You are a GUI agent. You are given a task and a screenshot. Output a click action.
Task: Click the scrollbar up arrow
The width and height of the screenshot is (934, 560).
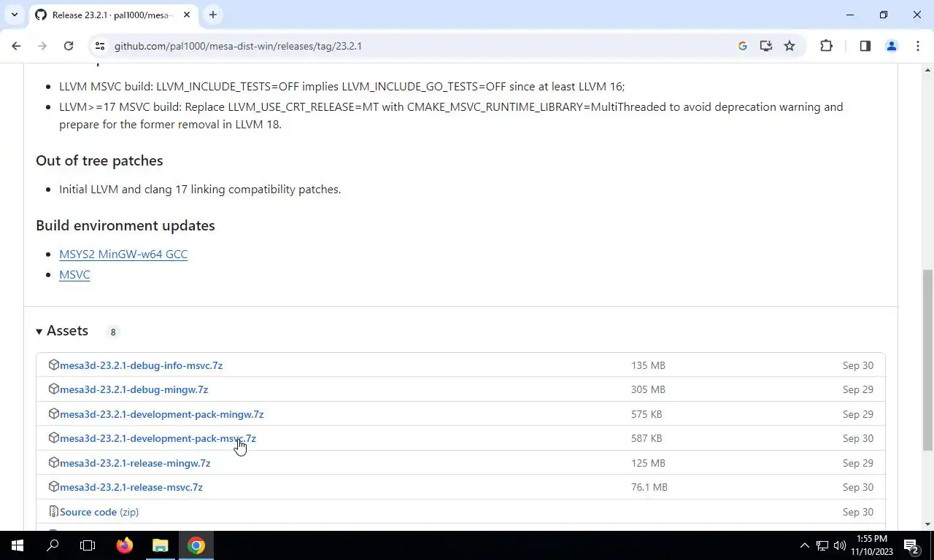927,70
